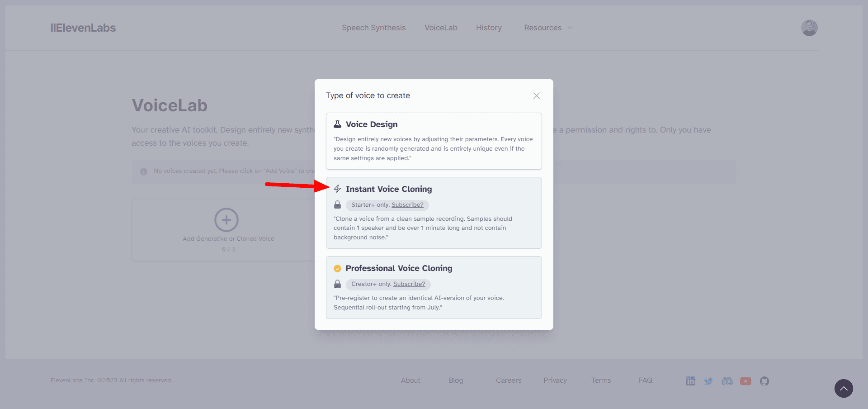
Task: Click the 0 / 3 voice count
Action: tap(228, 249)
